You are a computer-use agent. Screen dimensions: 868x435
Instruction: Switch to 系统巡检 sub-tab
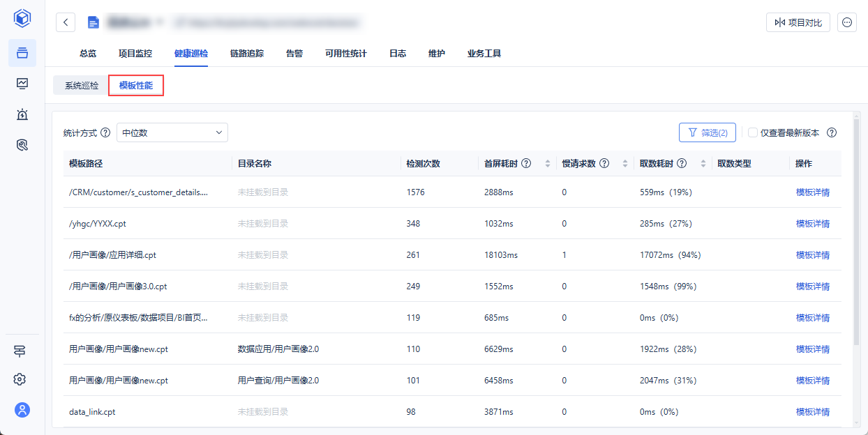pyautogui.click(x=82, y=86)
